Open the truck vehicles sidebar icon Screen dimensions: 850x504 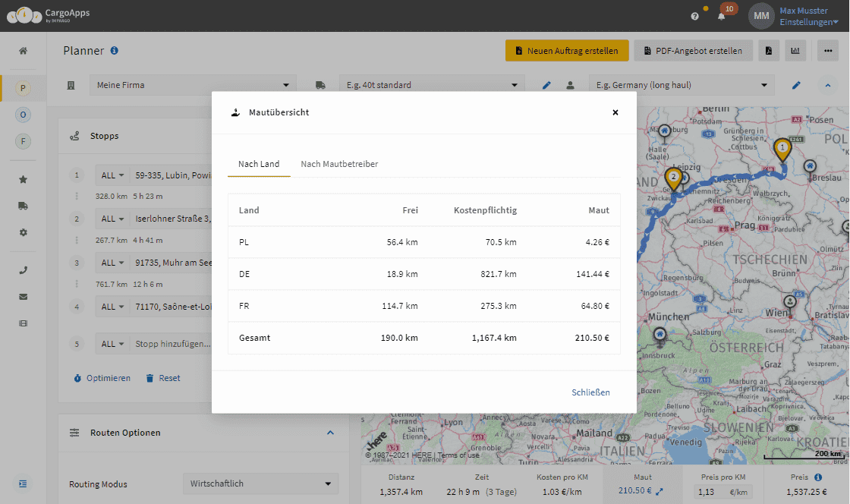[23, 206]
